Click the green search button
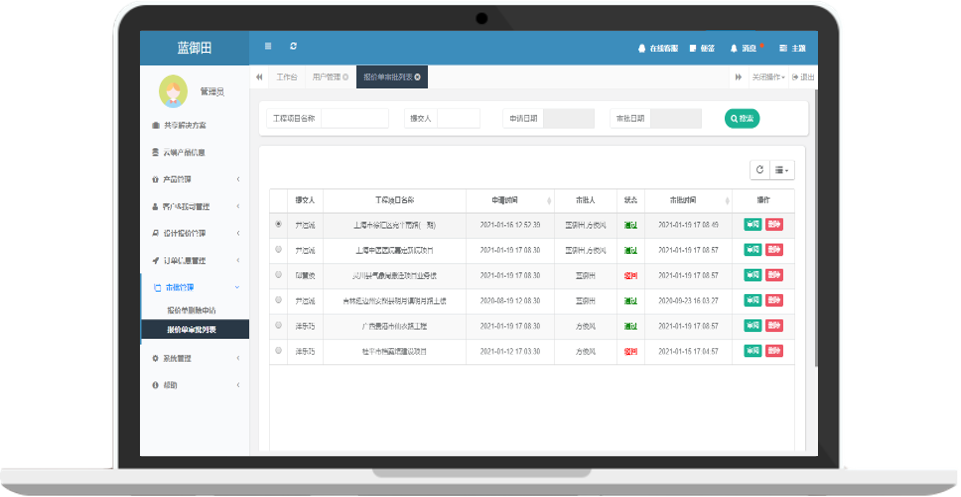961x497 pixels. click(742, 118)
